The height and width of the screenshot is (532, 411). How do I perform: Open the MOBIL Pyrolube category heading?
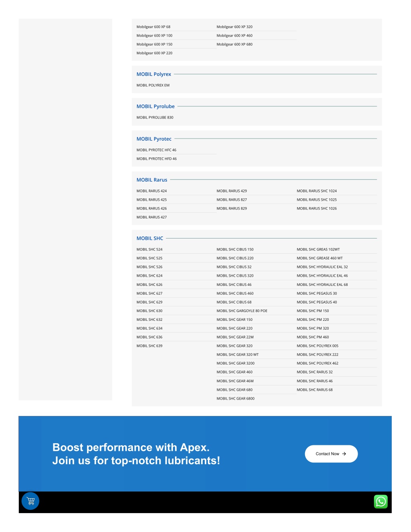click(x=155, y=106)
